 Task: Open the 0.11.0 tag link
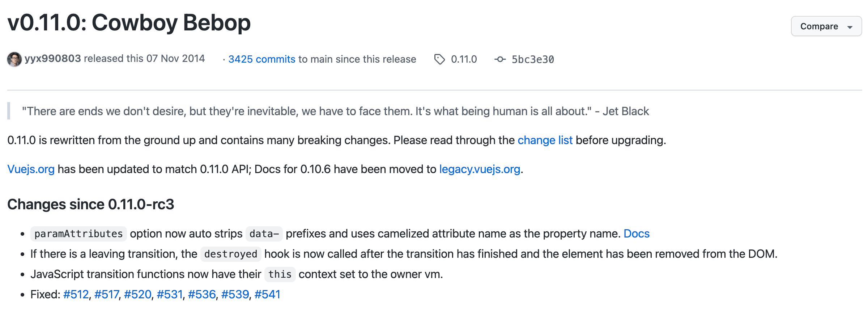point(464,59)
